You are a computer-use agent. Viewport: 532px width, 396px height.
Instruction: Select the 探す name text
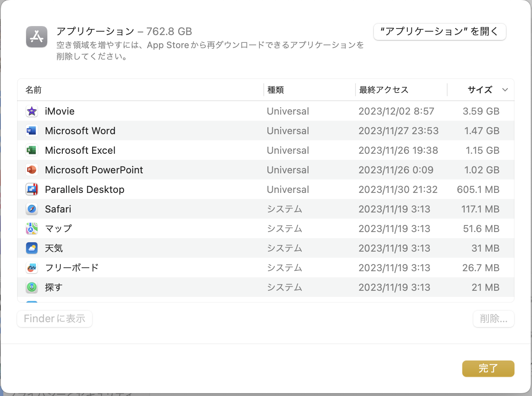click(x=54, y=287)
